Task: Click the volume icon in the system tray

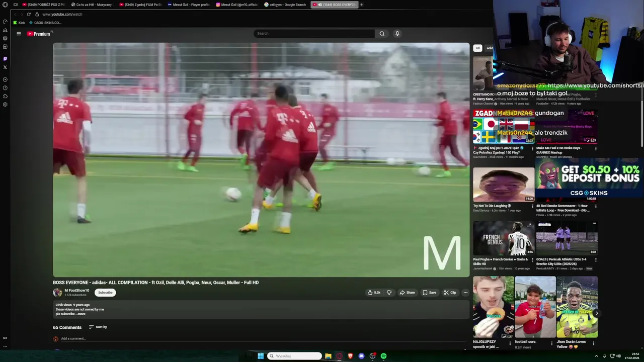Action: [618, 356]
